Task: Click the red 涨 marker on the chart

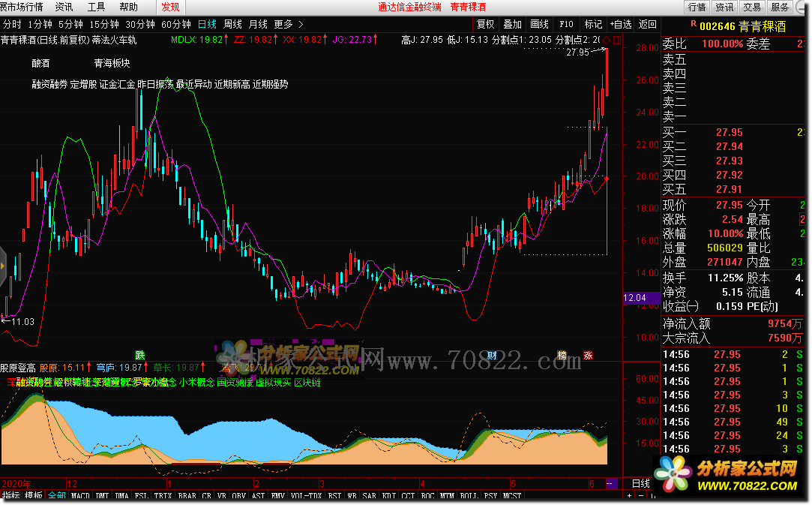Action: tap(588, 355)
